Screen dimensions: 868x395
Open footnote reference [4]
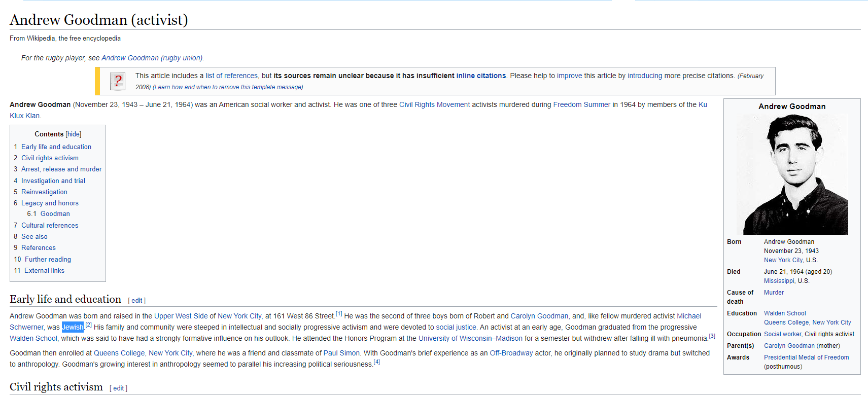pyautogui.click(x=376, y=362)
